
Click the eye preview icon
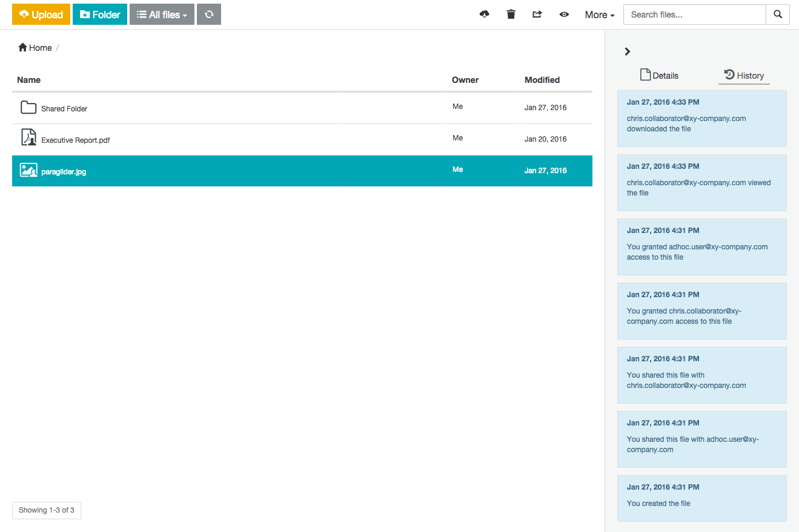point(564,15)
